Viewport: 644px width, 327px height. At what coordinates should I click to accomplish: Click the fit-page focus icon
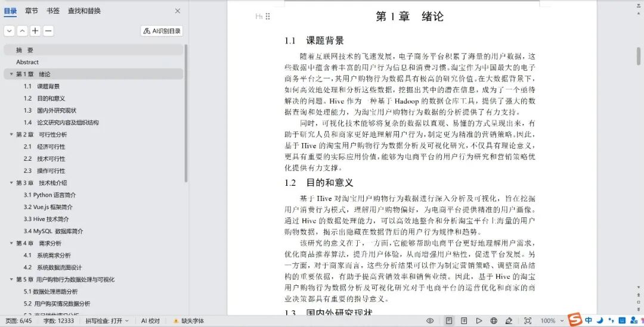pos(528,321)
